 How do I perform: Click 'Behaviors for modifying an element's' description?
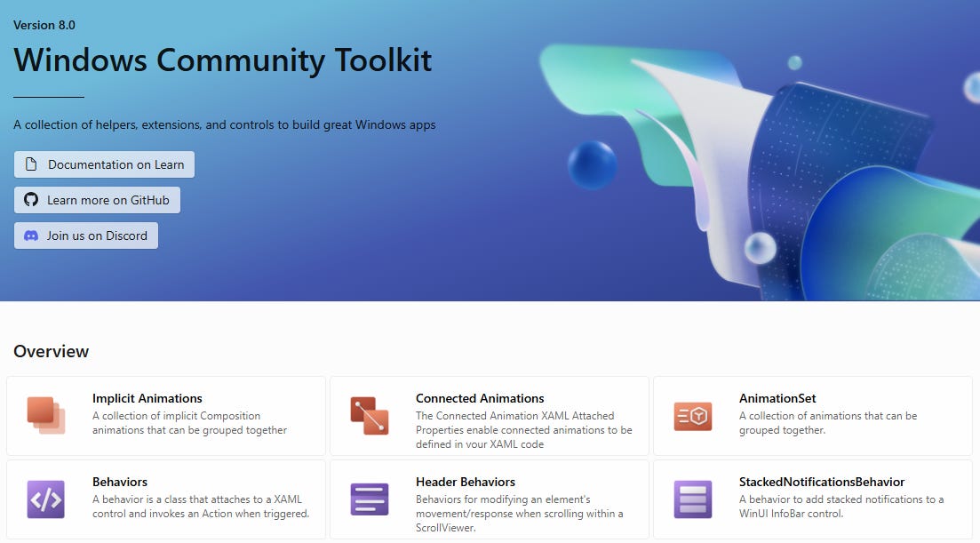(x=520, y=513)
